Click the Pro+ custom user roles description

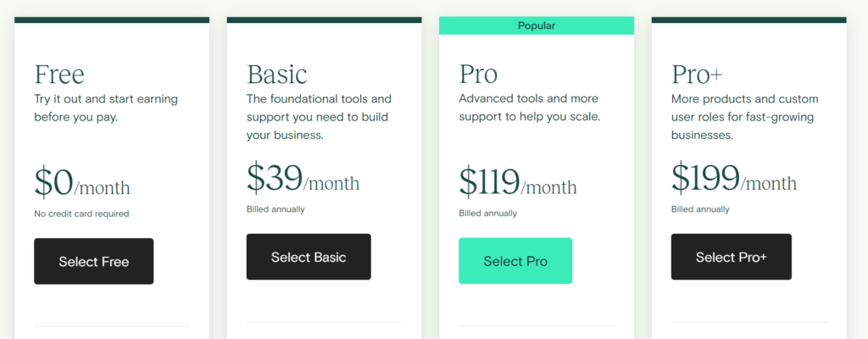coord(744,117)
